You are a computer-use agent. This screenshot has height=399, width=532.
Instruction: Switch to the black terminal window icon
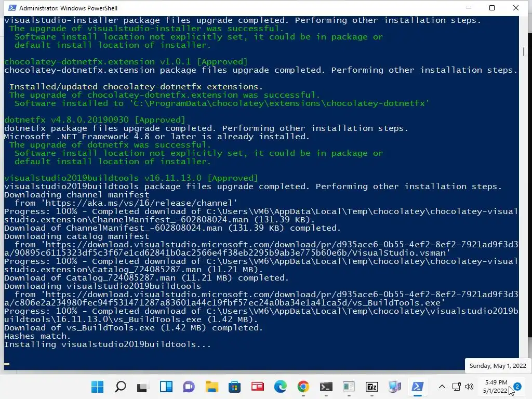326,387
